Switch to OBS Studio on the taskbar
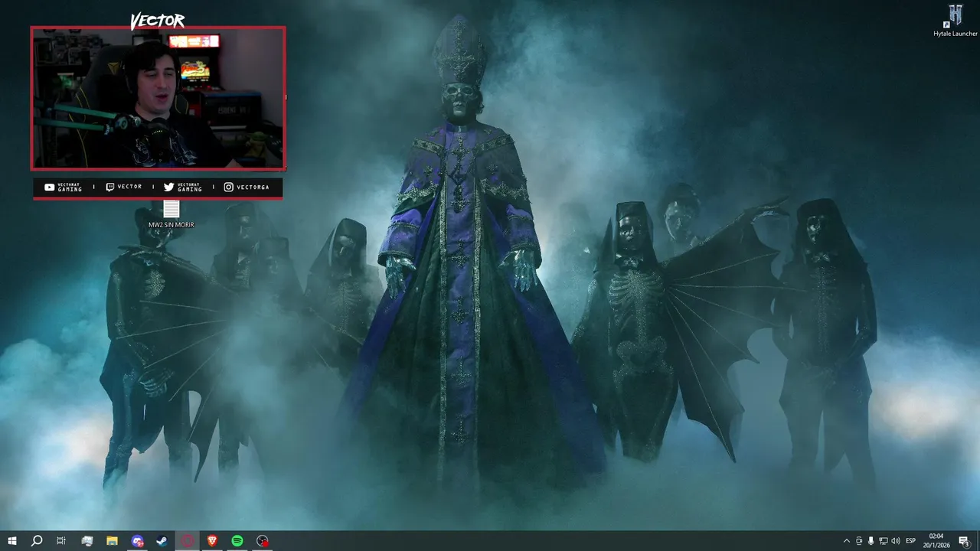Screen dimensions: 980x551 (x=263, y=541)
